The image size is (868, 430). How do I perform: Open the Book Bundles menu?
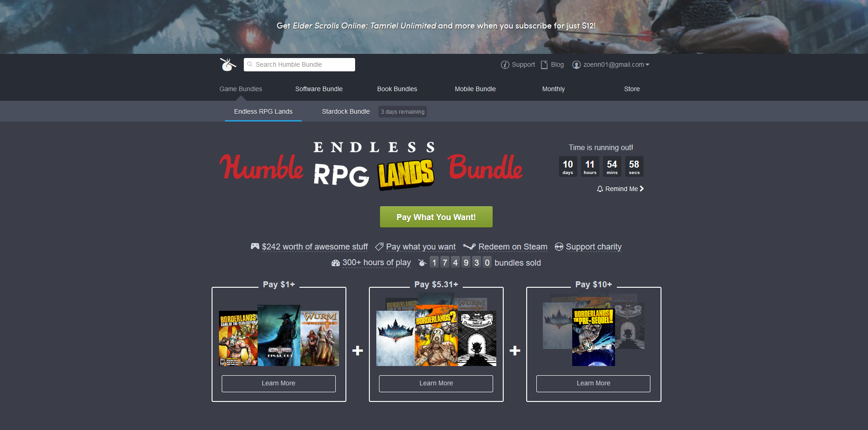(397, 89)
